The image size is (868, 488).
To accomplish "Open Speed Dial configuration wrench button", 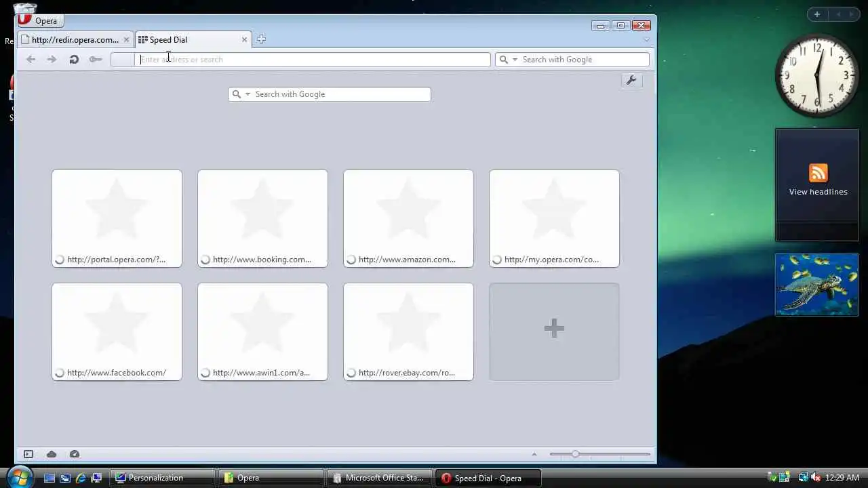I will click(631, 81).
